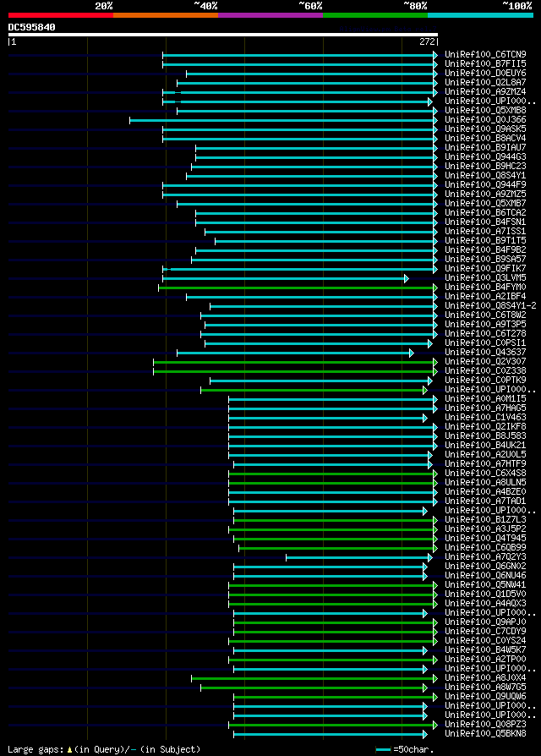Click the label UniRef100_Q8S4Y1-2

click(490, 305)
